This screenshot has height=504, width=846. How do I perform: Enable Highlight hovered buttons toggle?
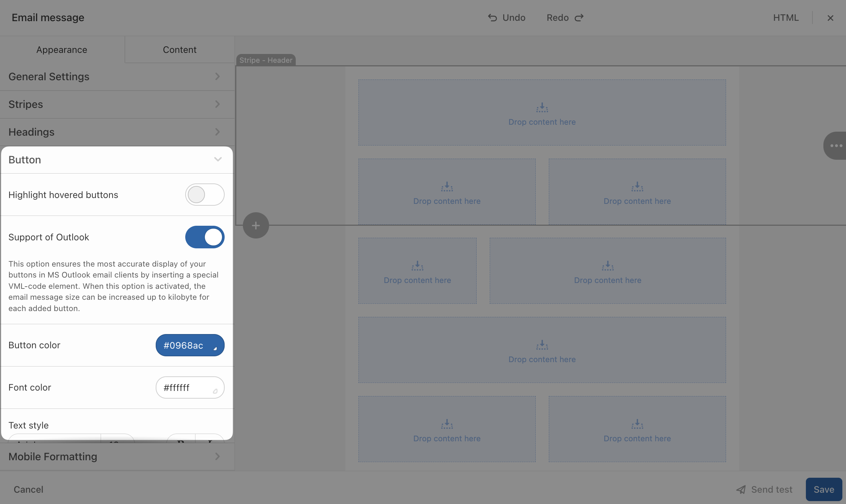205,195
